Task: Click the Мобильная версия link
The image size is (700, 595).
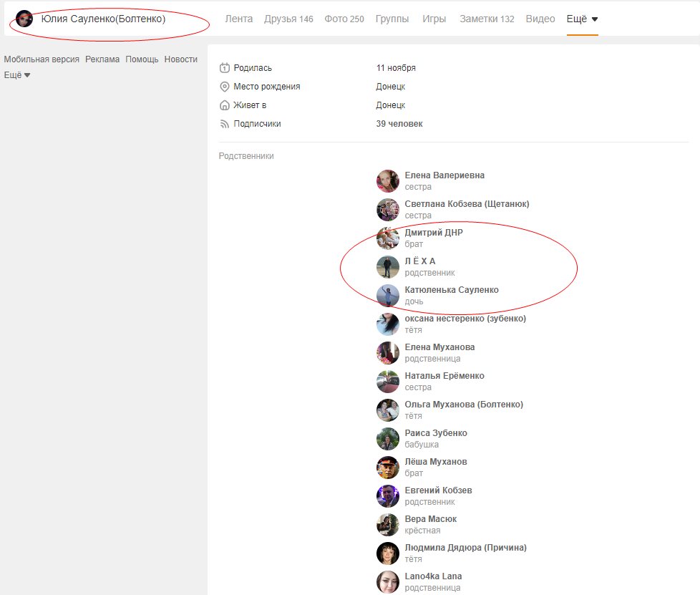Action: pyautogui.click(x=42, y=59)
